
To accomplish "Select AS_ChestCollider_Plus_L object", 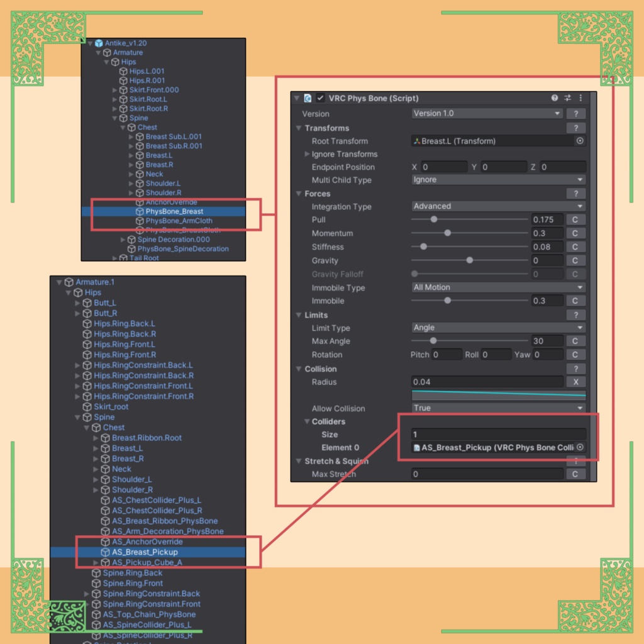I will (157, 500).
